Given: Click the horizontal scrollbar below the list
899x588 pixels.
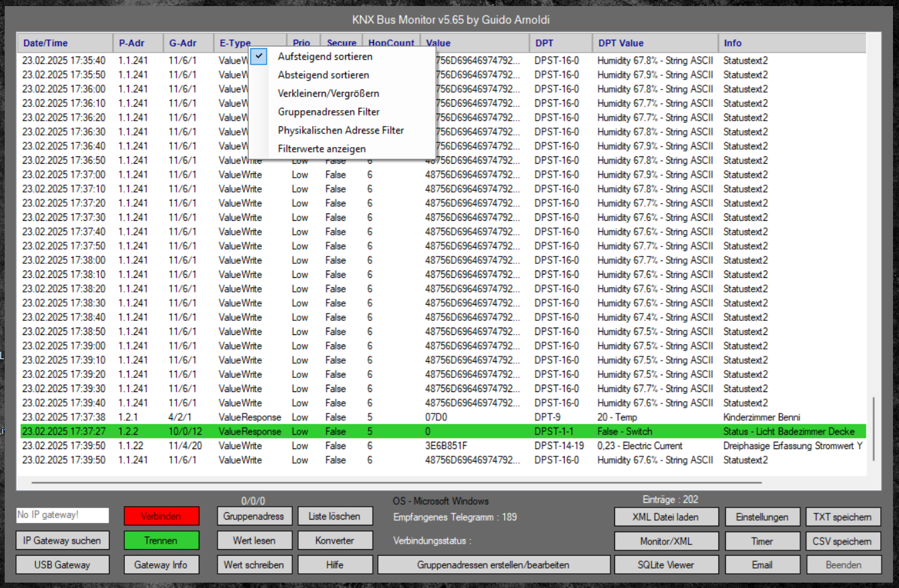Looking at the screenshot, I should click(x=396, y=482).
